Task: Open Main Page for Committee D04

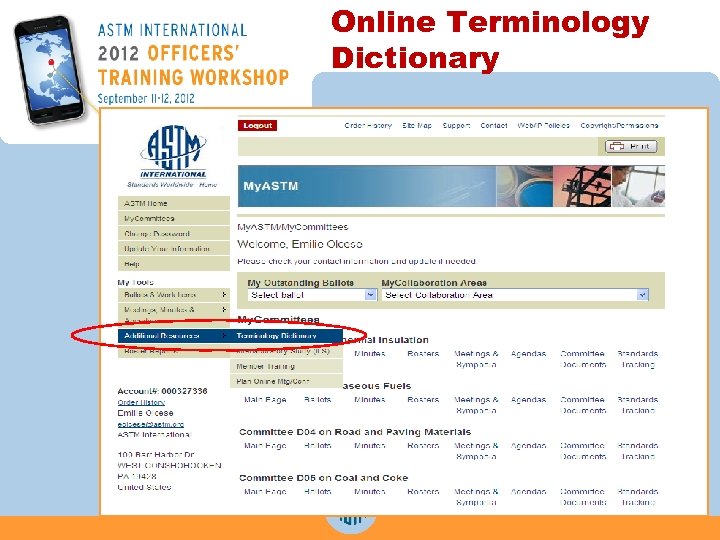Action: pyautogui.click(x=265, y=445)
